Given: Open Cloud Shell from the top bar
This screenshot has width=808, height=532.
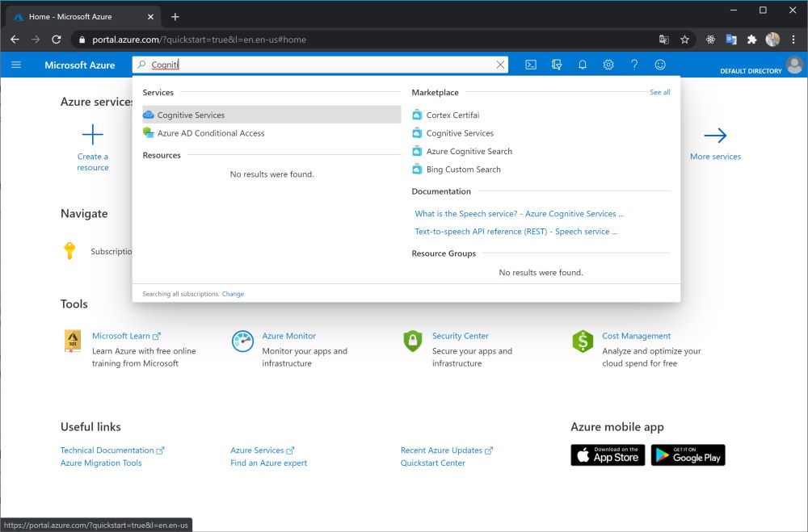Looking at the screenshot, I should click(531, 65).
